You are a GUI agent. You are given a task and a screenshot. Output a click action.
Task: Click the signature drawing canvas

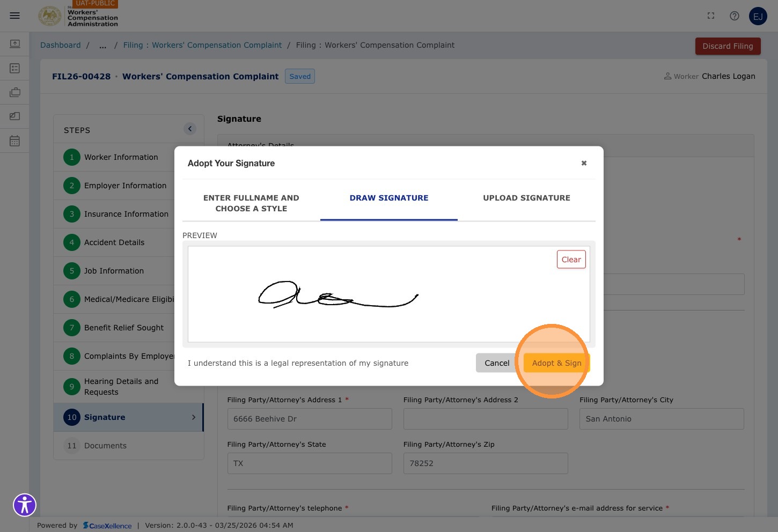tap(389, 294)
